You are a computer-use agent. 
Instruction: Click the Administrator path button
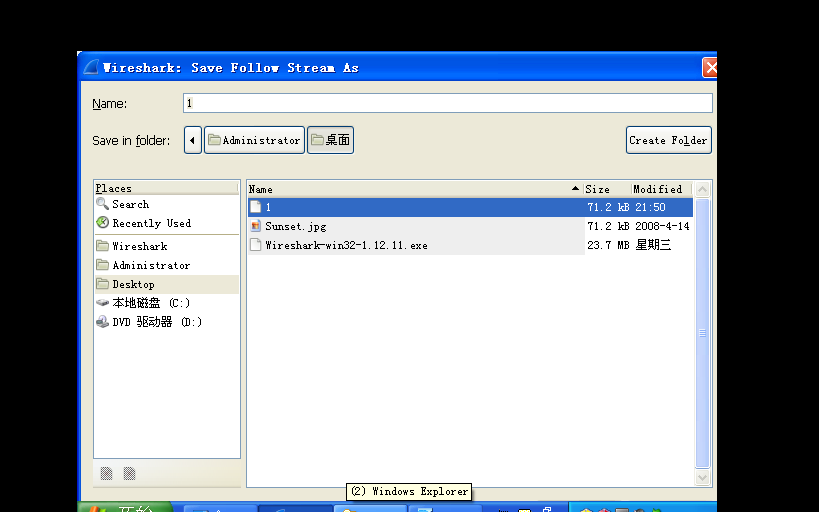(254, 140)
